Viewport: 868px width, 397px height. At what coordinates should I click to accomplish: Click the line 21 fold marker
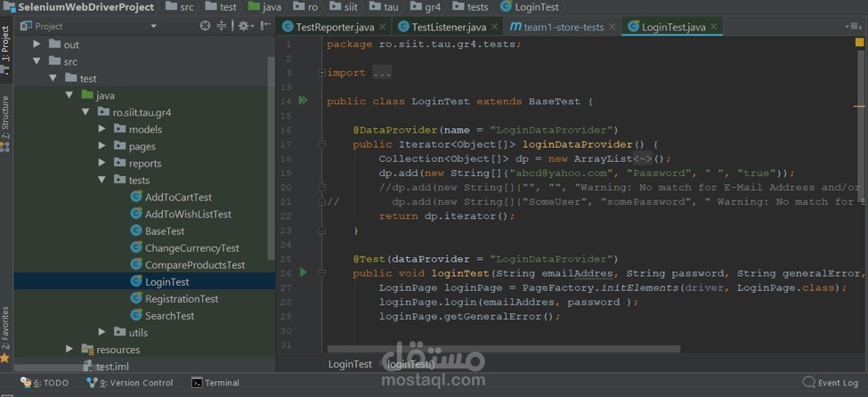322,202
